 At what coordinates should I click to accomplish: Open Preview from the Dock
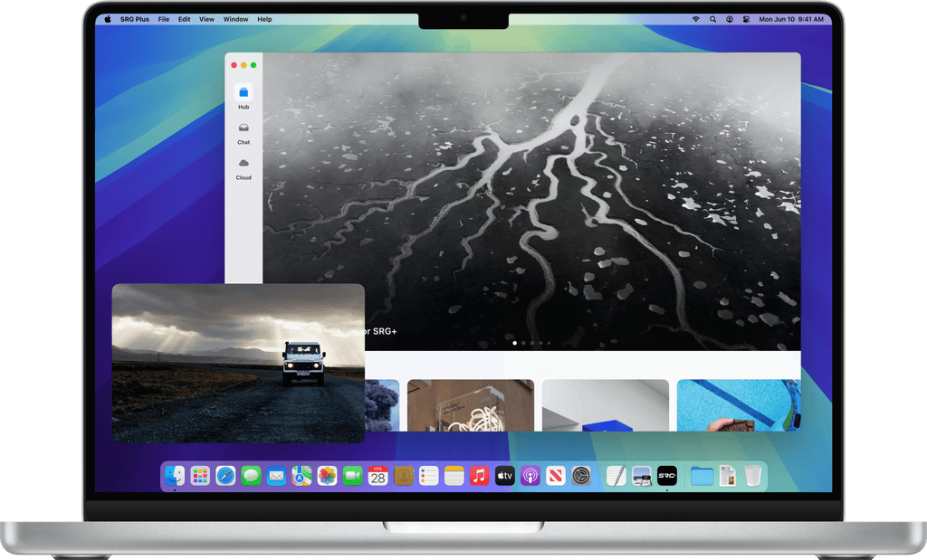click(x=642, y=476)
